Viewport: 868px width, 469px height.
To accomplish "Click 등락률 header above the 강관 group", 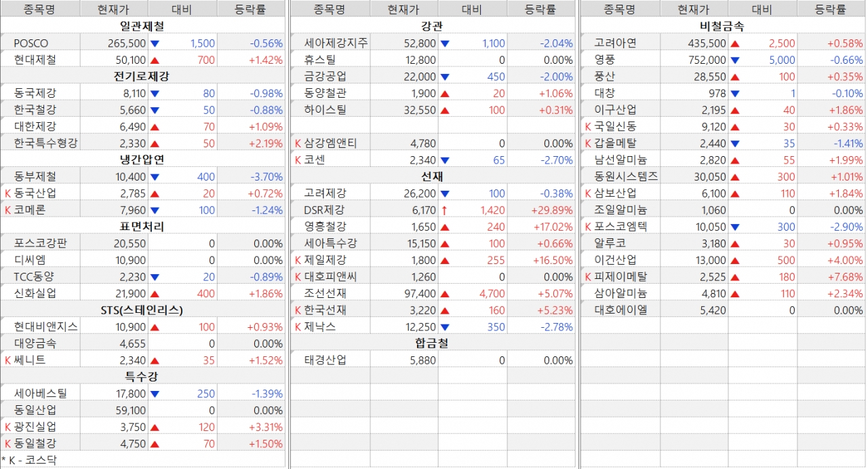I will click(541, 10).
